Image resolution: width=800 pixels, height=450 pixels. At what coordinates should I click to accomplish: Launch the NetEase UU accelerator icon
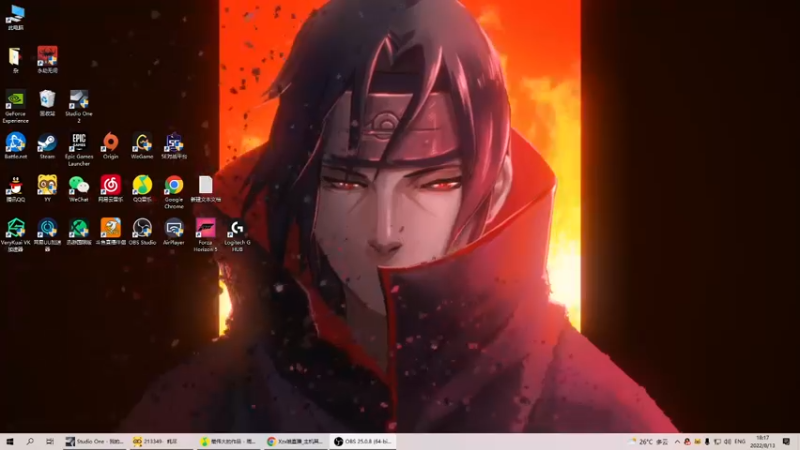tap(47, 235)
